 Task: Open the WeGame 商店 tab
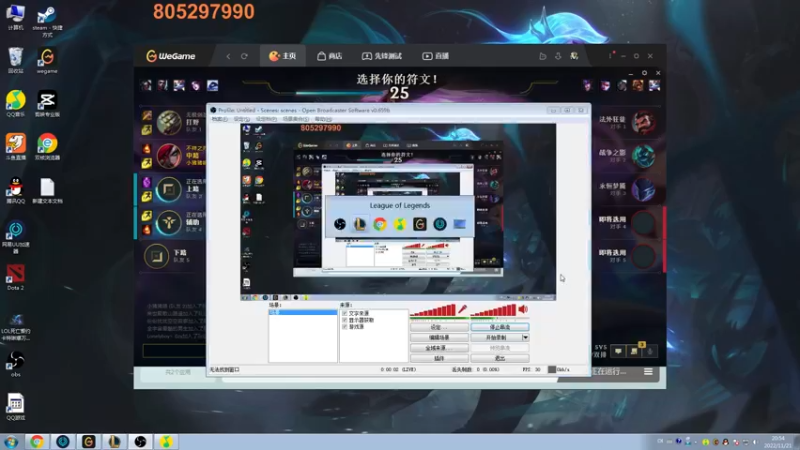click(x=330, y=56)
